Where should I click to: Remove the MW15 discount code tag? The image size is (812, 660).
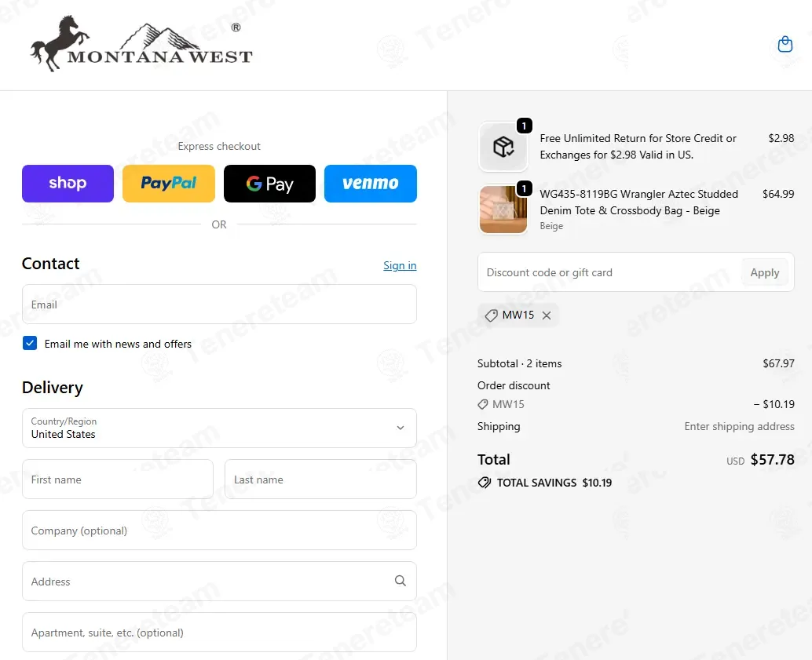coord(547,315)
